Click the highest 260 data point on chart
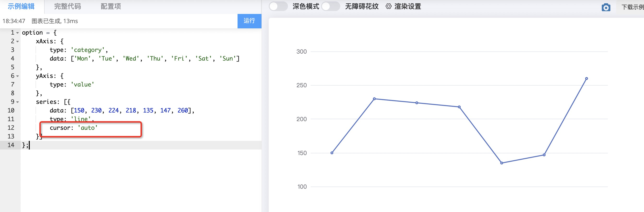This screenshot has width=644, height=212. pyautogui.click(x=586, y=78)
